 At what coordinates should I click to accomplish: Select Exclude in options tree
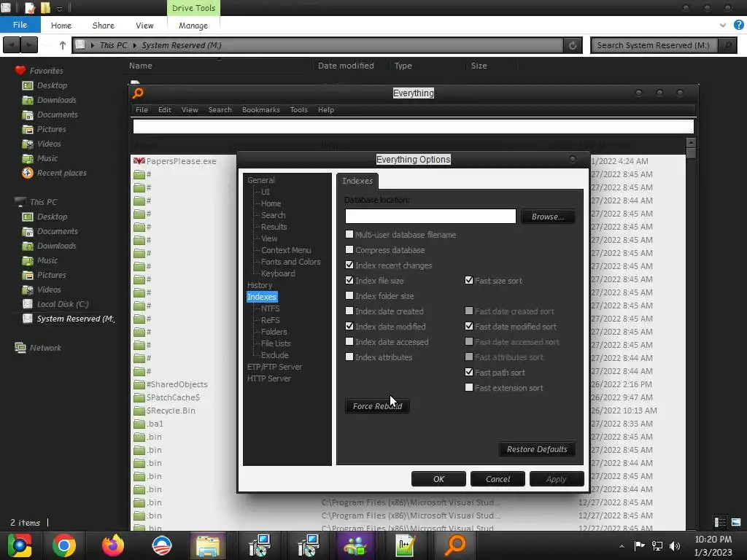tap(274, 355)
